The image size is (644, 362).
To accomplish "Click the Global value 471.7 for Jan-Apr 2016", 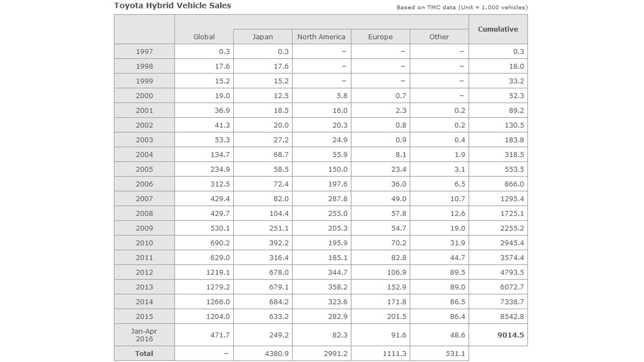I will [x=220, y=335].
